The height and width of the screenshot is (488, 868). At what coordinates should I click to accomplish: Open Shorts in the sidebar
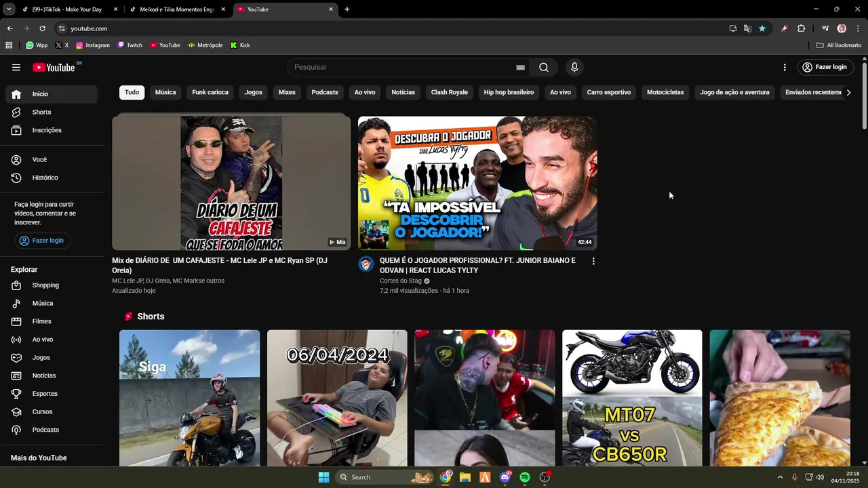pos(52,112)
